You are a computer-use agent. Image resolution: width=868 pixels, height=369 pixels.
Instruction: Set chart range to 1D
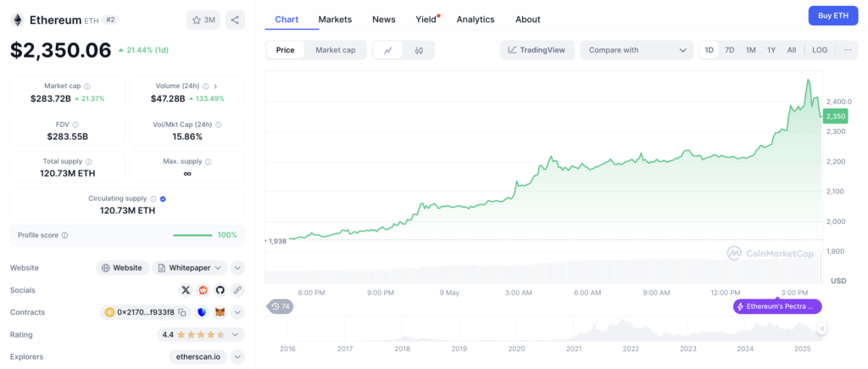pos(709,50)
